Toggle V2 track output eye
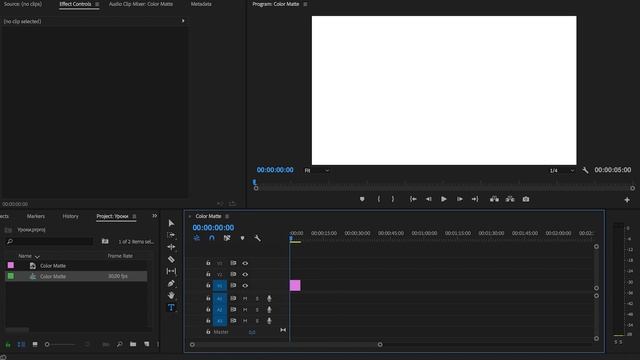Viewport: 640px width, 360px height. pyautogui.click(x=245, y=274)
